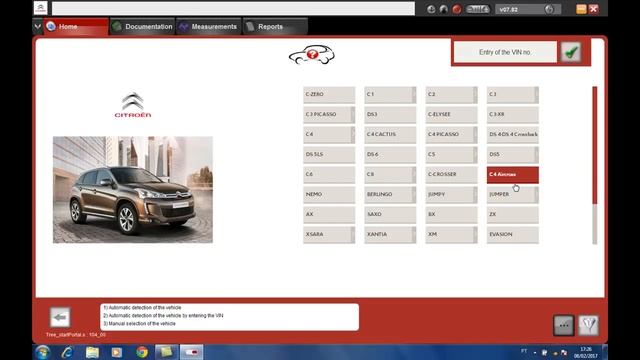This screenshot has width=640, height=360.
Task: Select the highlighted C4 Aircross button
Action: coord(513,174)
